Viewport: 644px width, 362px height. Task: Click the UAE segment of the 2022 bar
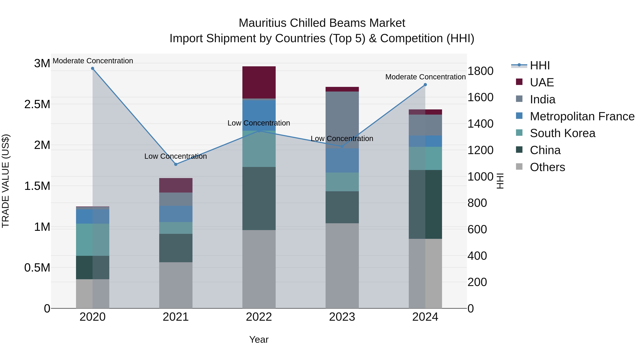click(x=259, y=82)
